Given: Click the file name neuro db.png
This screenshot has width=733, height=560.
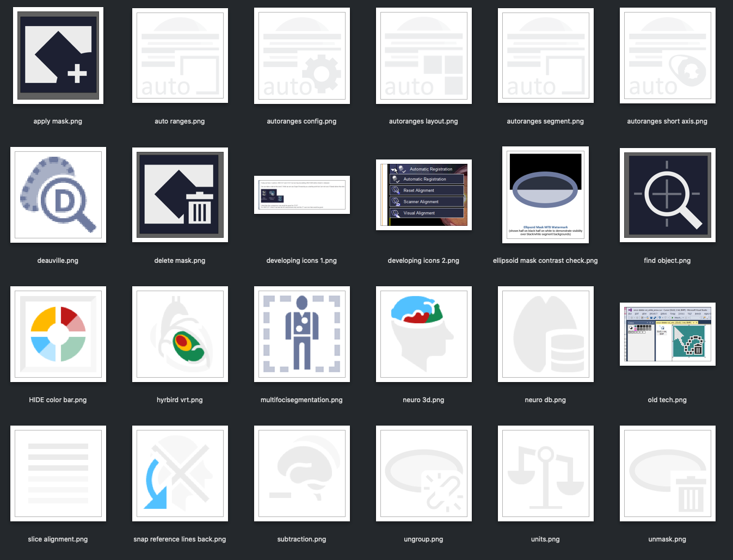Looking at the screenshot, I should (x=545, y=400).
